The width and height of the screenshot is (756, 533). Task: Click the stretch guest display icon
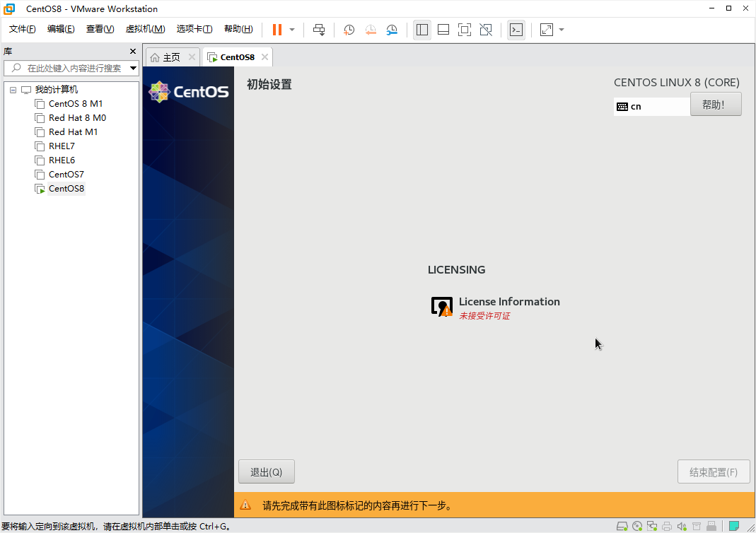pos(546,30)
